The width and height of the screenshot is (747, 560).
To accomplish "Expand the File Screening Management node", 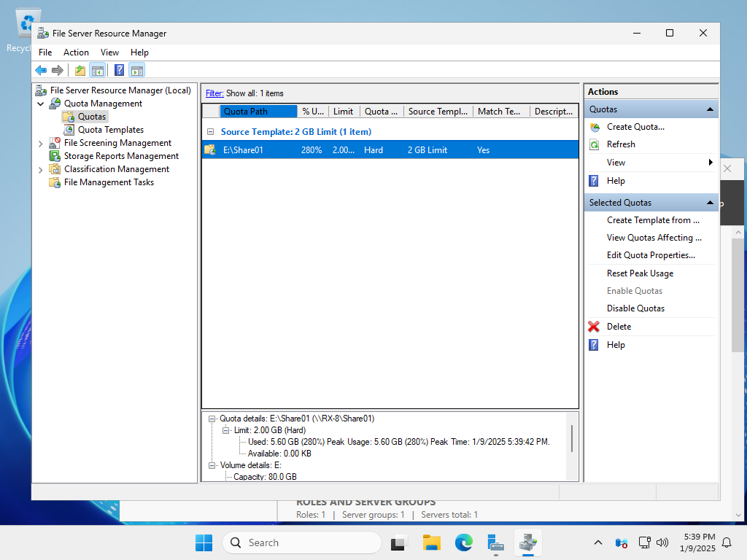I will pyautogui.click(x=41, y=144).
